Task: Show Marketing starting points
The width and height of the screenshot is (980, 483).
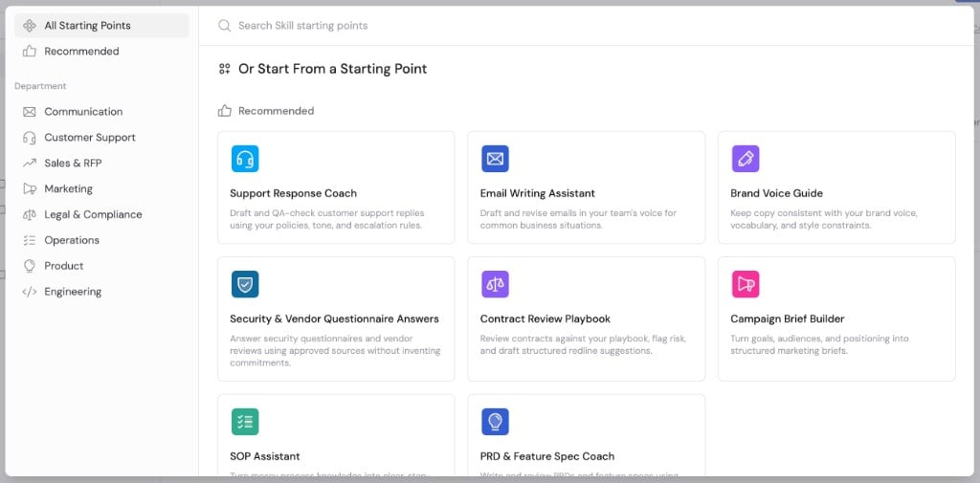Action: [101, 188]
